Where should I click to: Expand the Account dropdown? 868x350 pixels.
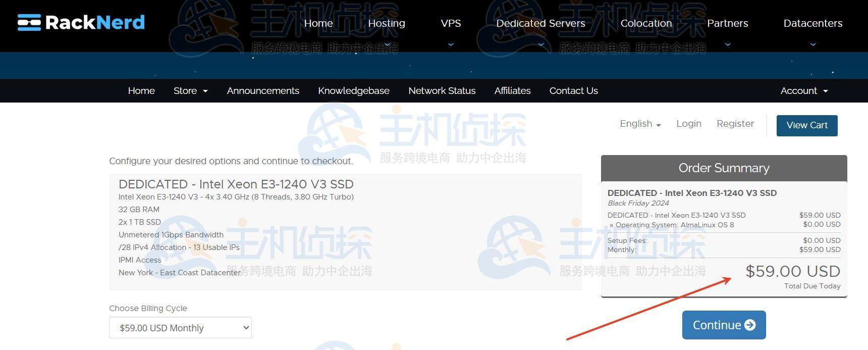pyautogui.click(x=804, y=91)
